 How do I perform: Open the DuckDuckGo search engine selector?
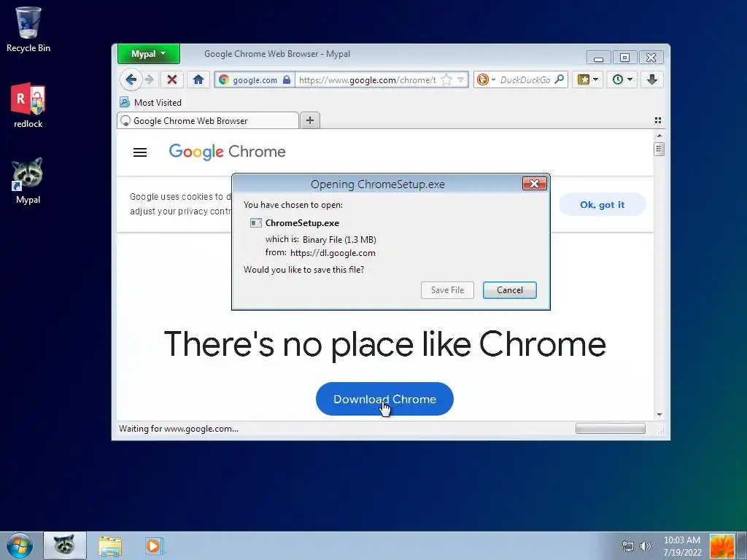pos(486,79)
